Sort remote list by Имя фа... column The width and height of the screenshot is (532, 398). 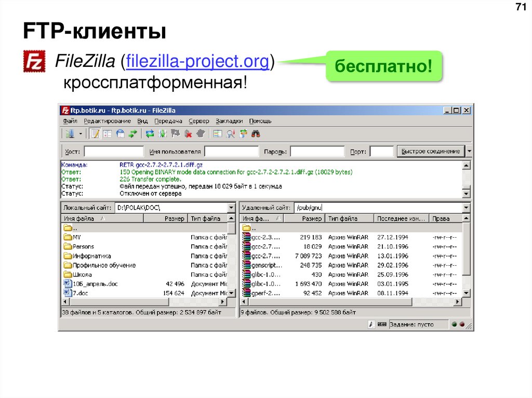point(262,218)
